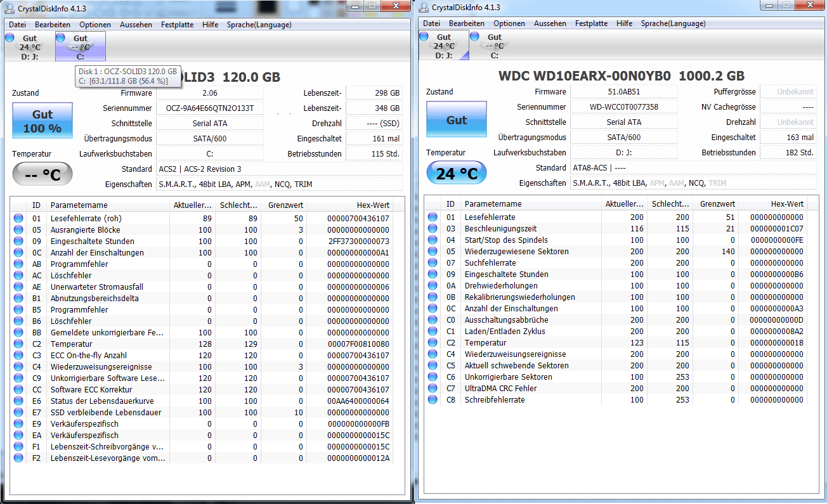Image resolution: width=827 pixels, height=504 pixels.
Task: Click hex value 00AA6400000064
Action: pos(358,401)
